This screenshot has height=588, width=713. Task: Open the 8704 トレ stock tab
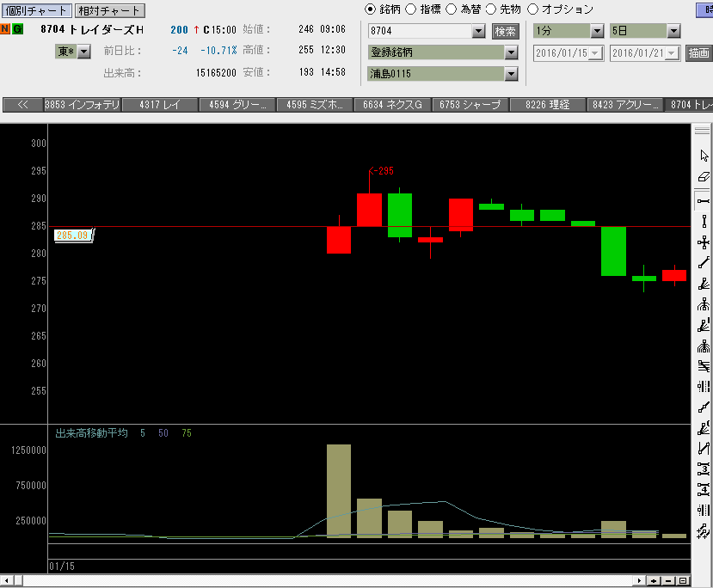click(x=689, y=105)
